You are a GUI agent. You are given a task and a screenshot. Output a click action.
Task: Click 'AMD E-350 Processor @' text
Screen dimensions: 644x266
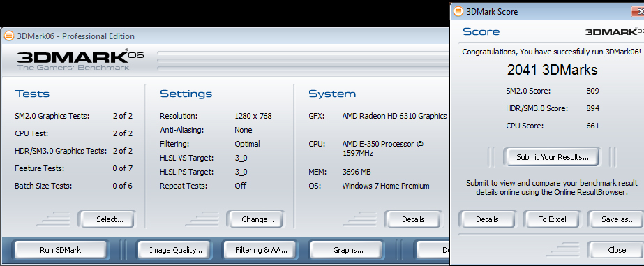(382, 144)
